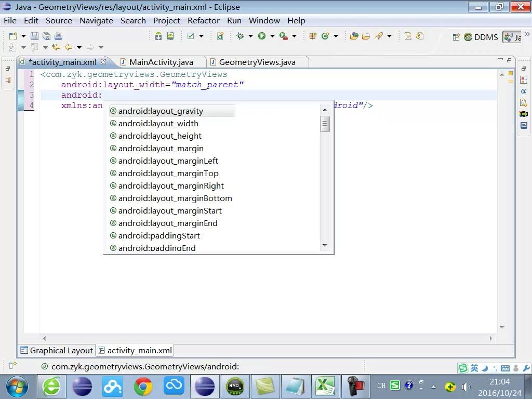This screenshot has height=399, width=532.
Task: Expand the External tools dropdown arrow
Action: 294,36
